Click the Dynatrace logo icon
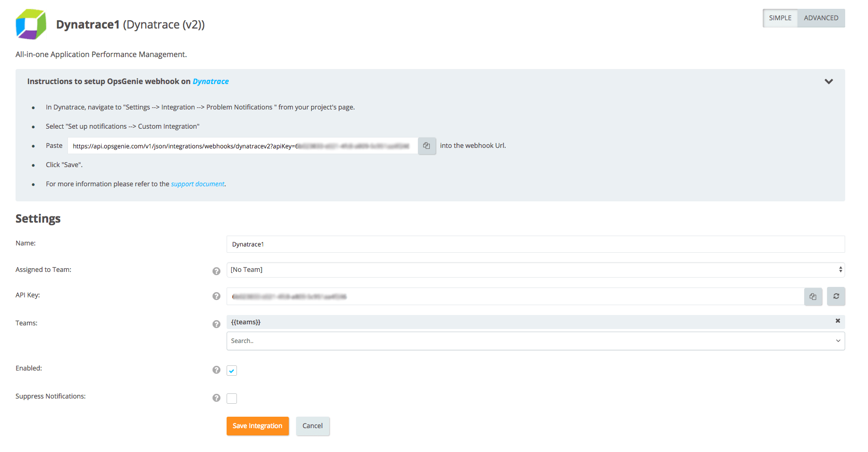The height and width of the screenshot is (452, 868). click(31, 24)
